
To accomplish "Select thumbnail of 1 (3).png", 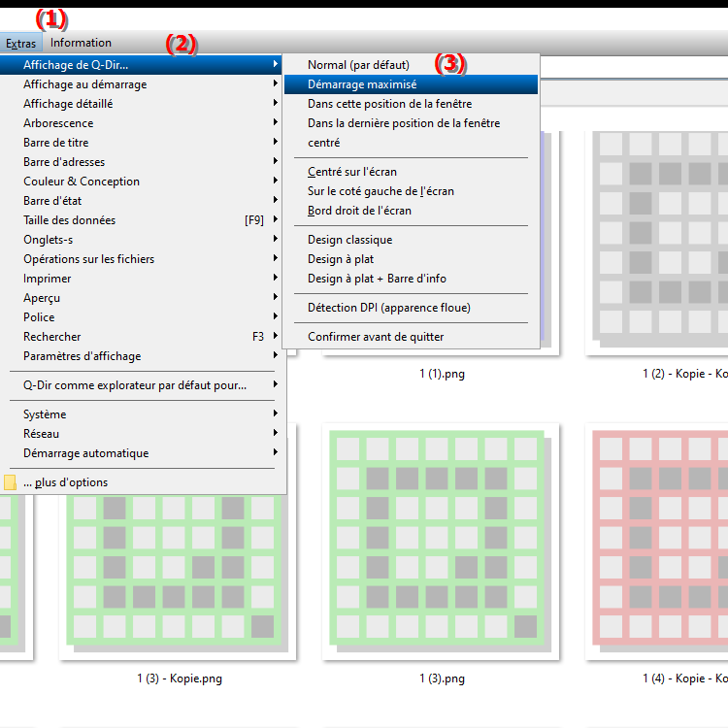I will click(441, 542).
